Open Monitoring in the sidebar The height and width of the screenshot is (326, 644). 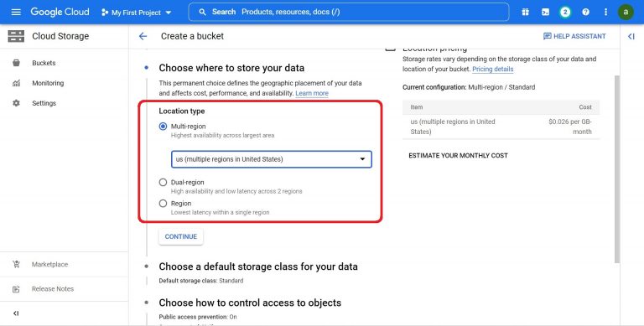(x=48, y=83)
